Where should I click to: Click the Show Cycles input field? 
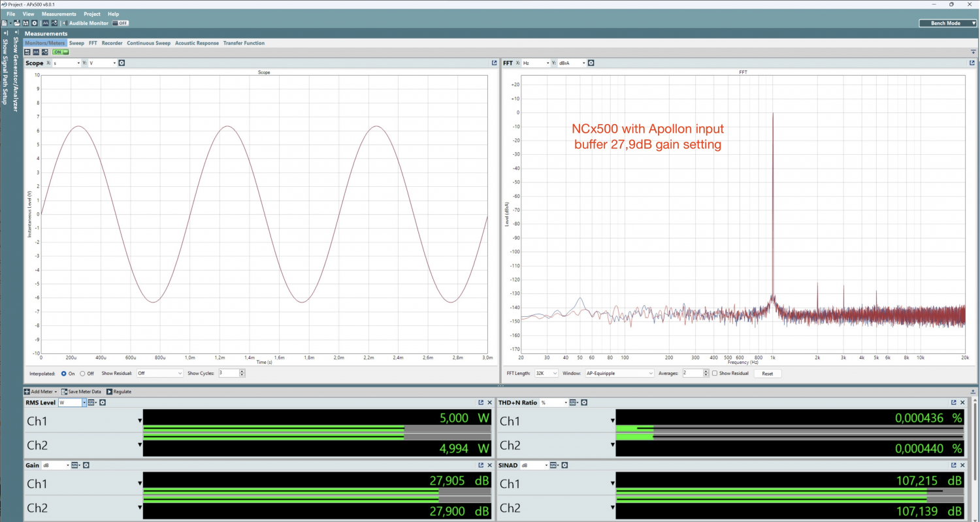229,373
